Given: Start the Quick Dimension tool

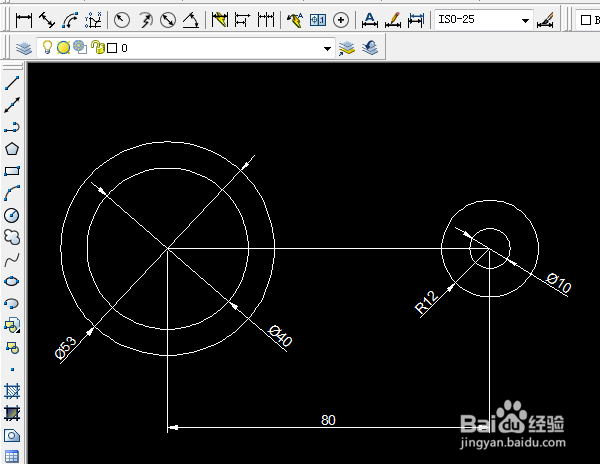Looking at the screenshot, I should coord(220,20).
